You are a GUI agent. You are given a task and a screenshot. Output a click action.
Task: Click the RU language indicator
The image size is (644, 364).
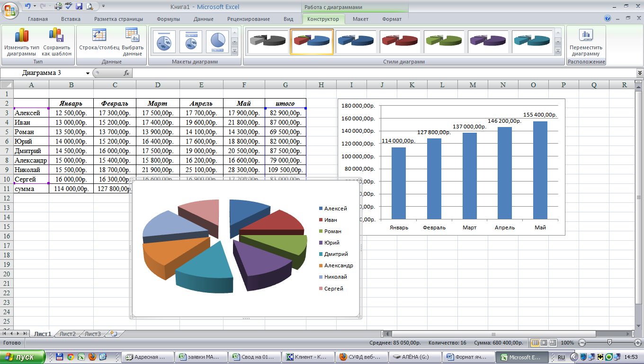[x=561, y=357]
